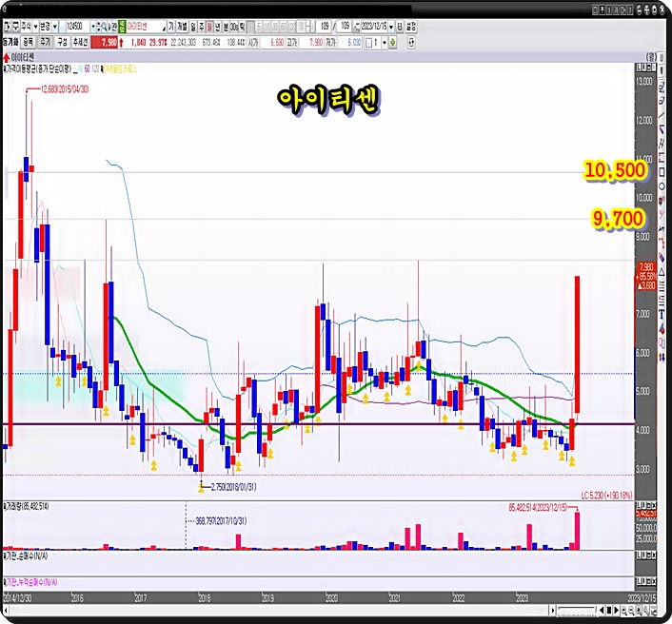Click the 가격이동평균 indicator label

(x=37, y=68)
